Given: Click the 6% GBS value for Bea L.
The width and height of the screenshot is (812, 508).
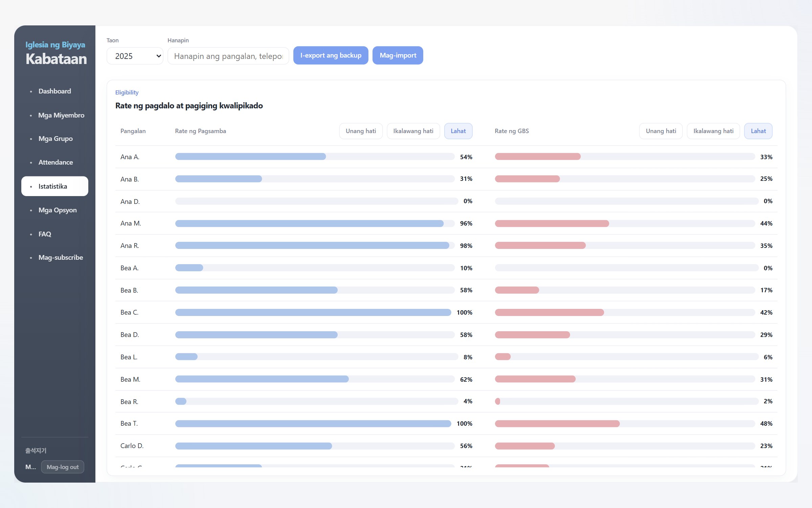Looking at the screenshot, I should click(768, 357).
